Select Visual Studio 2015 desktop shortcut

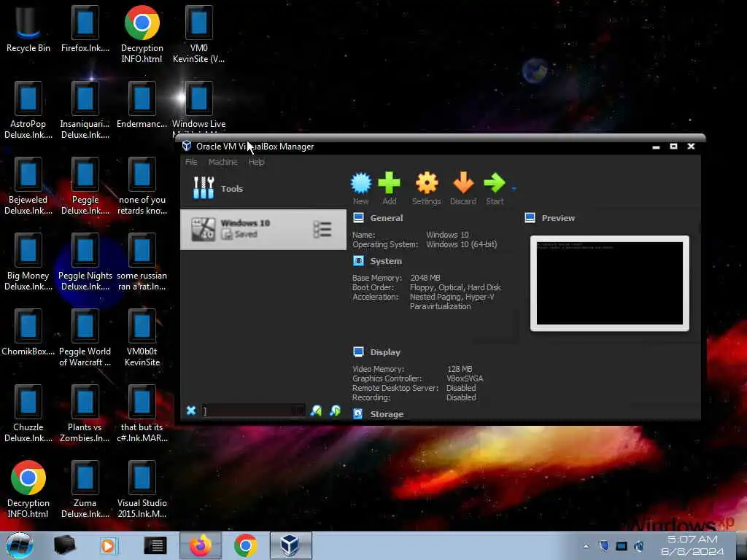[x=142, y=489]
